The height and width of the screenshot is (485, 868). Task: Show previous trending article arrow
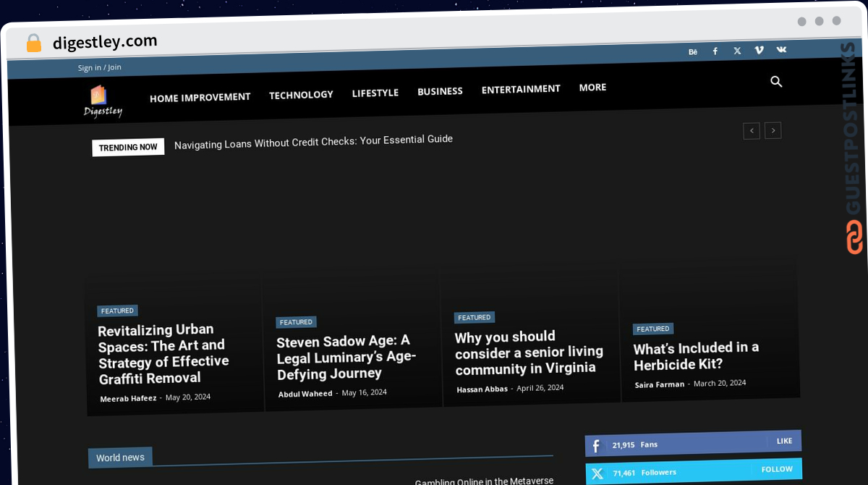point(752,131)
